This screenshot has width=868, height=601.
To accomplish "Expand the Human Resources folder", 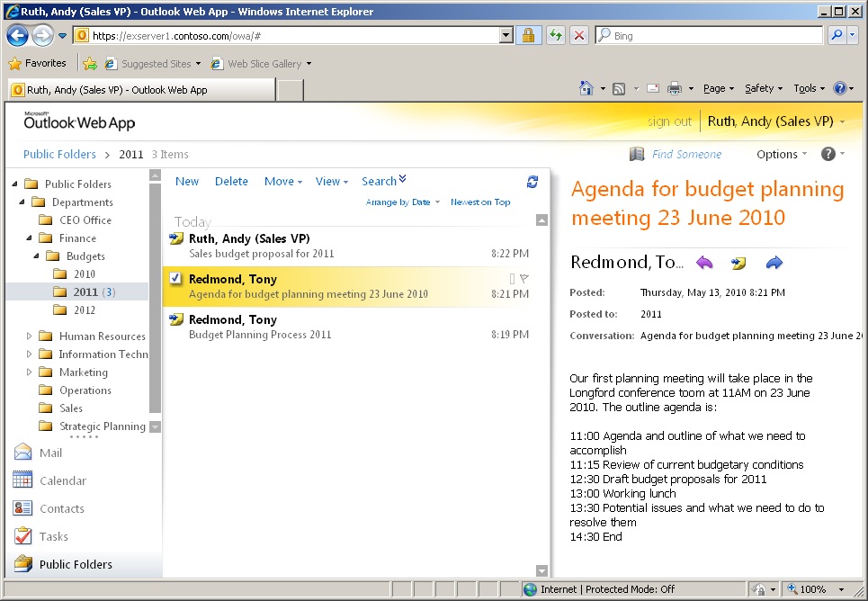I will pyautogui.click(x=29, y=336).
